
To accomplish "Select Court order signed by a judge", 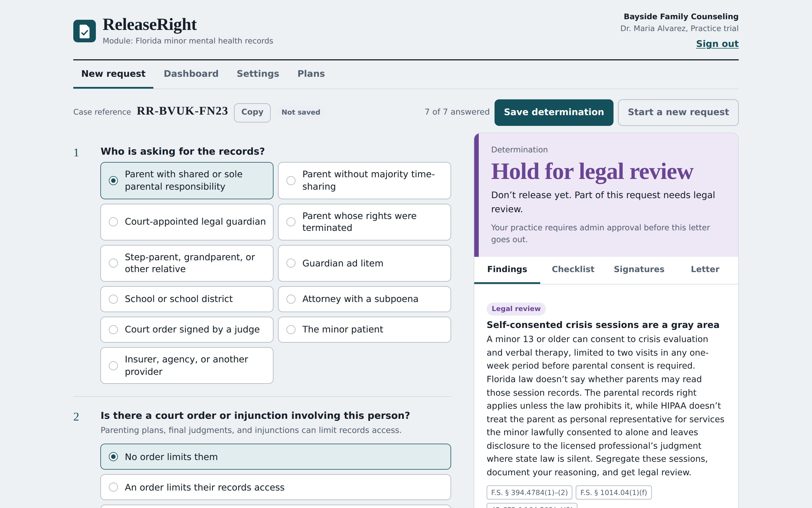I will (187, 330).
